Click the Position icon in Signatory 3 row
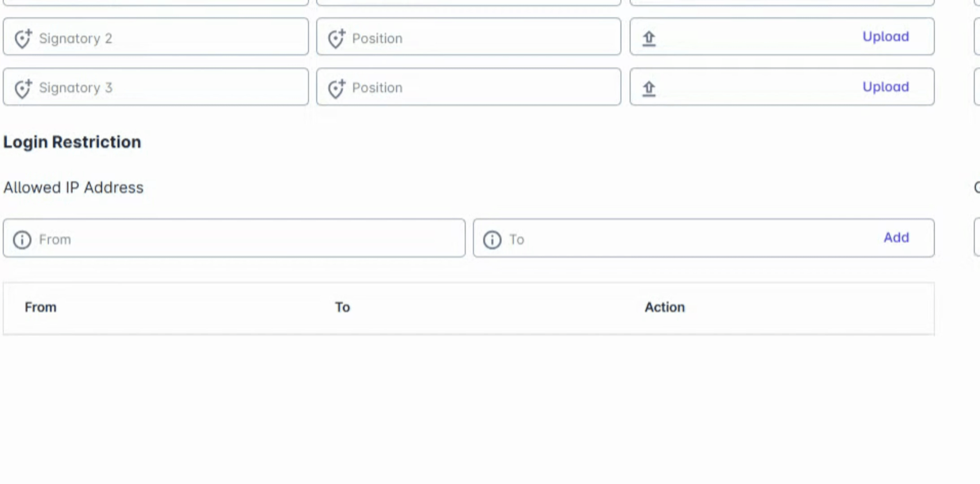 tap(336, 88)
